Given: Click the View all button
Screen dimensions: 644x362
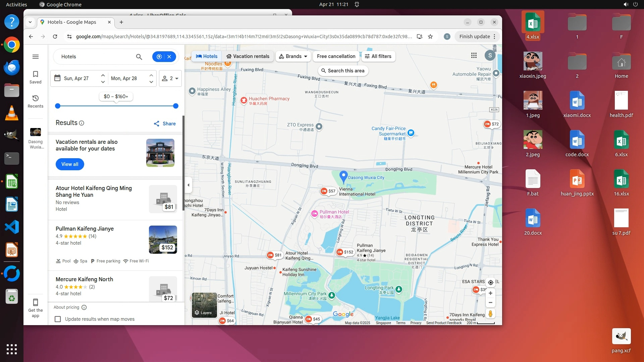Looking at the screenshot, I should 70,164.
